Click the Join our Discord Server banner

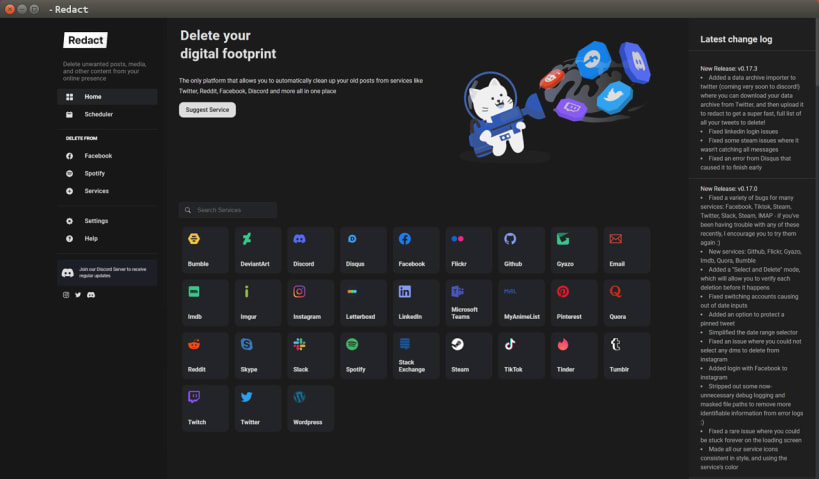[107, 273]
